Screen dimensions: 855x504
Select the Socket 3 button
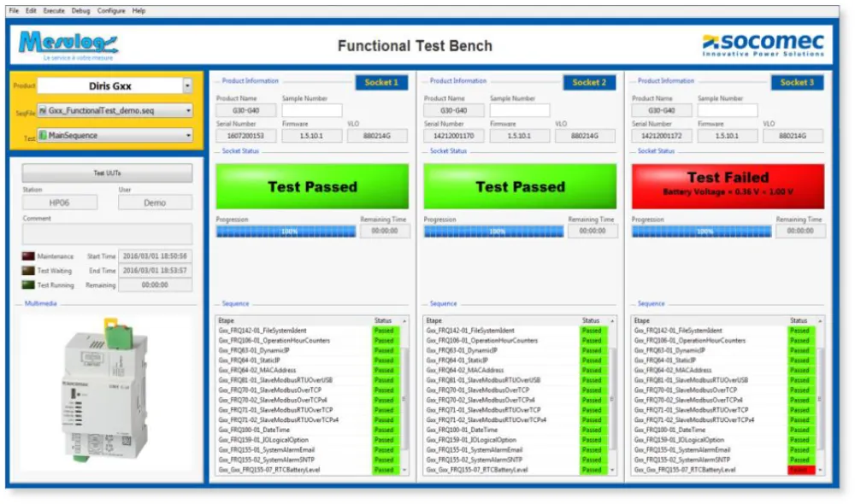[797, 82]
